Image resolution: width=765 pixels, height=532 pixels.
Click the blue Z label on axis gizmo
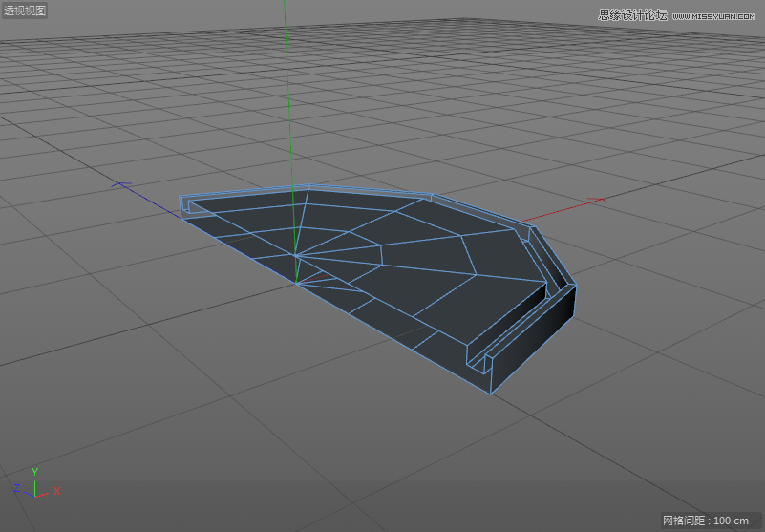coord(16,489)
